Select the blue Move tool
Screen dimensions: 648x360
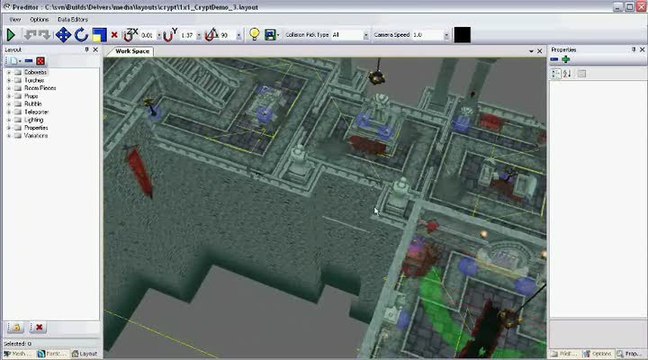tap(63, 35)
